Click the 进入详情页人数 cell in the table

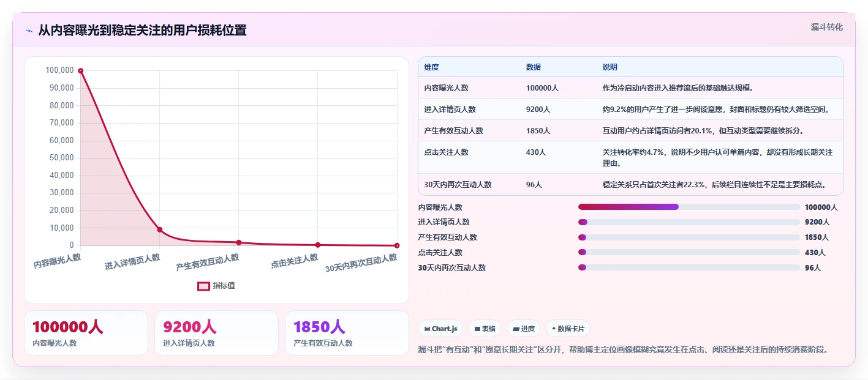tap(450, 110)
